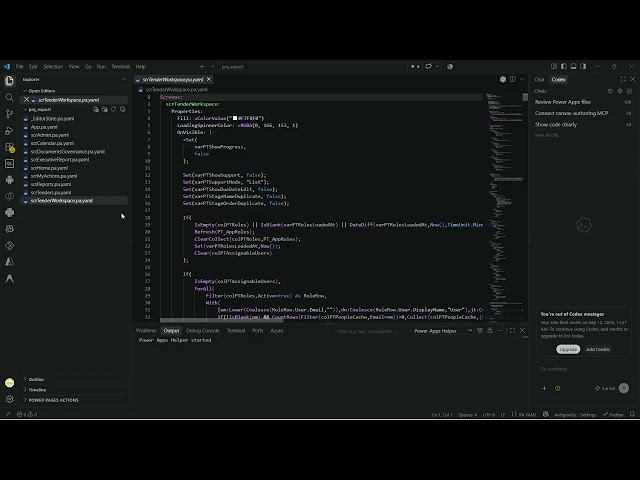Switch to the Problems panel tab
Viewport: 640px width, 480px height.
[x=146, y=331]
